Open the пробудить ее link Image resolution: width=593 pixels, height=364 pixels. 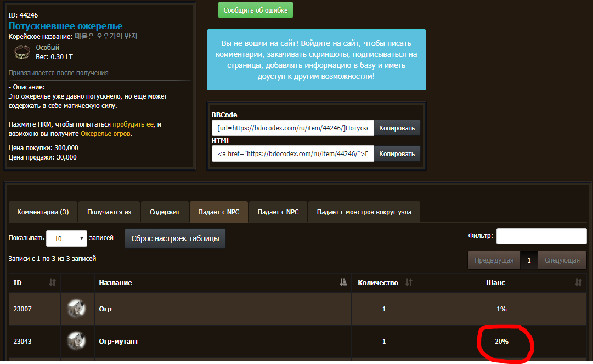coord(133,124)
